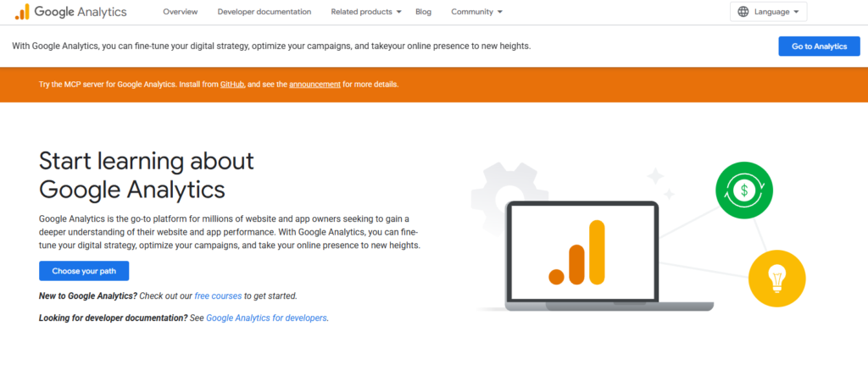Image resolution: width=868 pixels, height=381 pixels.
Task: Click the yellow lightbulb circle icon
Action: [776, 278]
